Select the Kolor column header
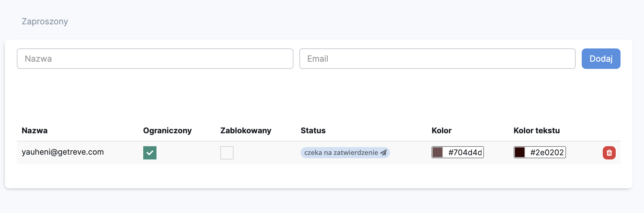Viewport: 644px width, 213px height. pos(441,131)
